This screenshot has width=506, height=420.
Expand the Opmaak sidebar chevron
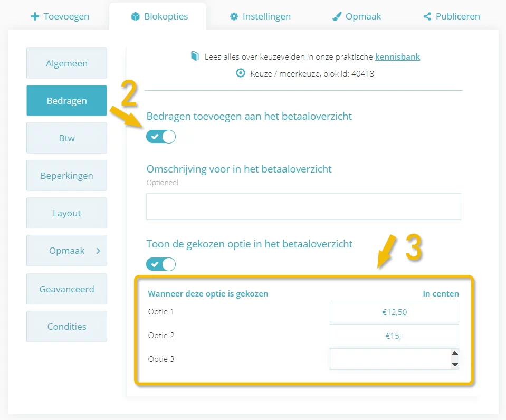(98, 251)
